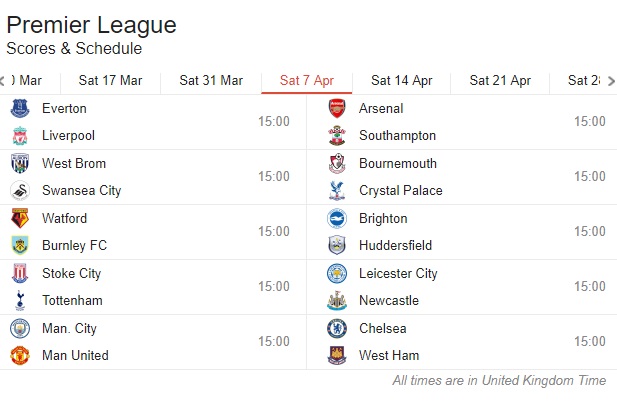Click the Leicester City fox crest
This screenshot has width=617, height=401.
pyautogui.click(x=337, y=273)
